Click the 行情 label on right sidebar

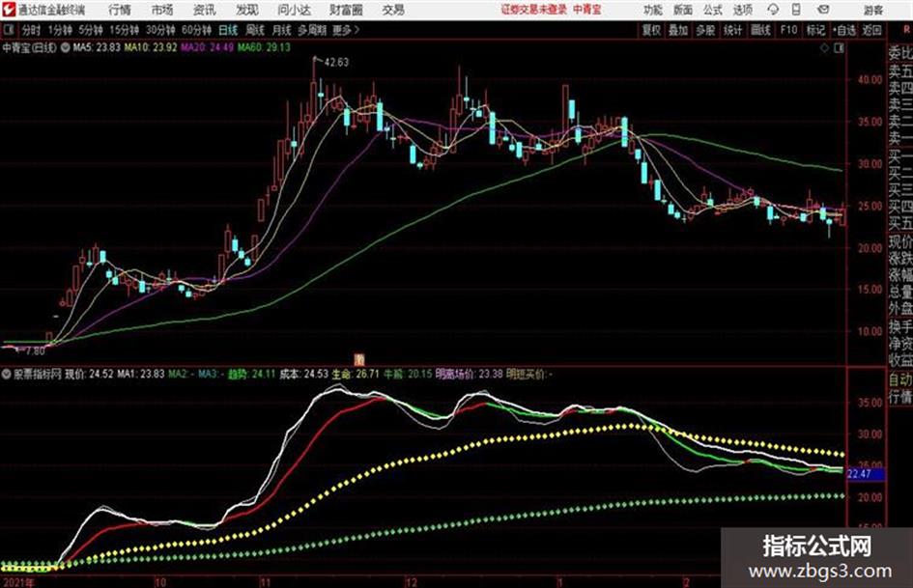900,397
